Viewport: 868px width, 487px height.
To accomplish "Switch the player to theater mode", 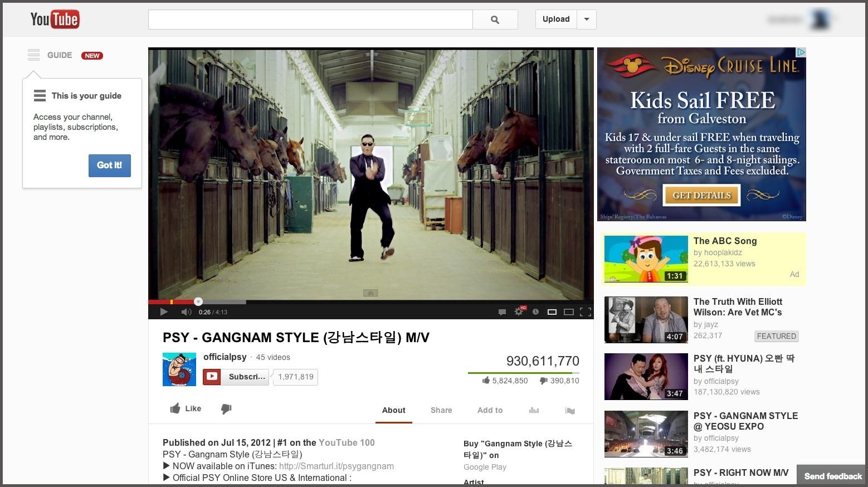I will pos(569,312).
